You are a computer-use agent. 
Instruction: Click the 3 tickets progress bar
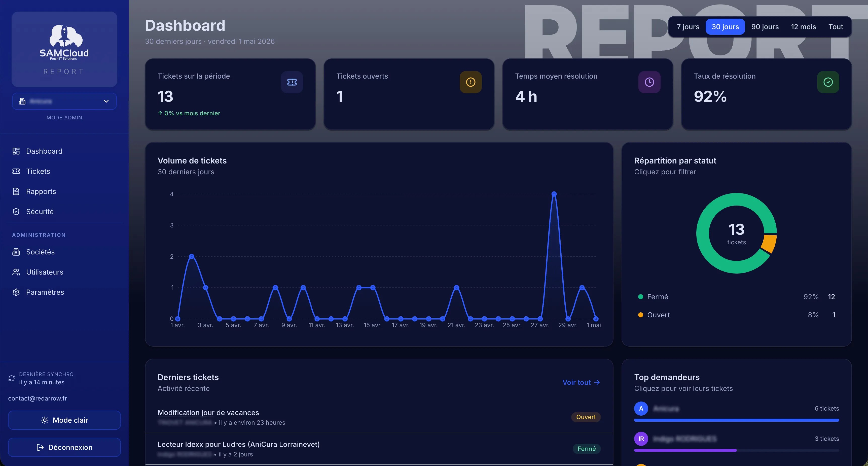pos(736,450)
